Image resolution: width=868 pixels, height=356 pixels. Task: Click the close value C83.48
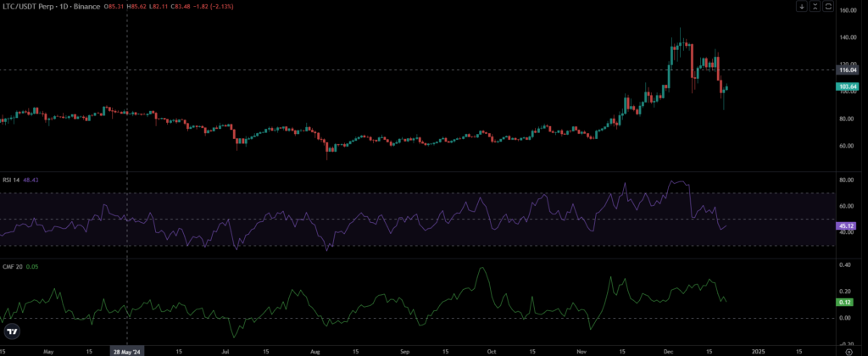(x=181, y=5)
